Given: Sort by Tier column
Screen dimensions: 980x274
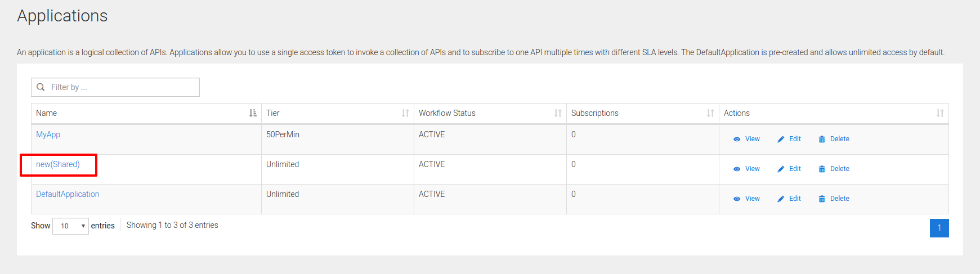Looking at the screenshot, I should click(405, 113).
